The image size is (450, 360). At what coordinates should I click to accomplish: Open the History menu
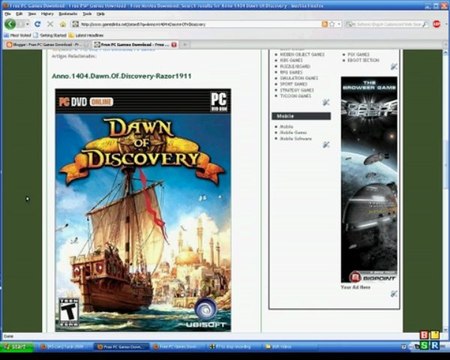pos(47,14)
